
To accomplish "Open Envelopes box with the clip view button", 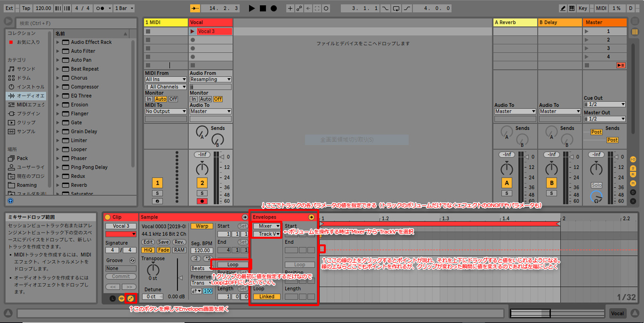I will (x=130, y=298).
